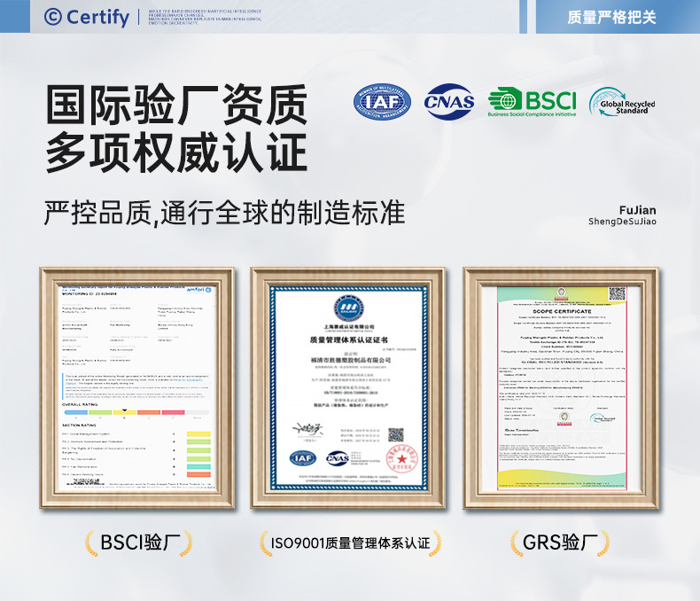Click the IAF logo at top
Screen dimensions: 700x601
382,102
